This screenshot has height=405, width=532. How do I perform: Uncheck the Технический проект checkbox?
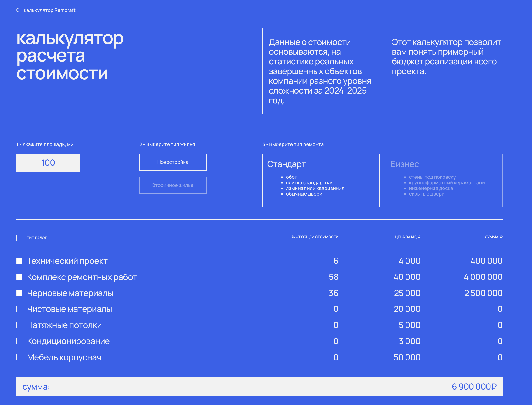[x=19, y=261]
